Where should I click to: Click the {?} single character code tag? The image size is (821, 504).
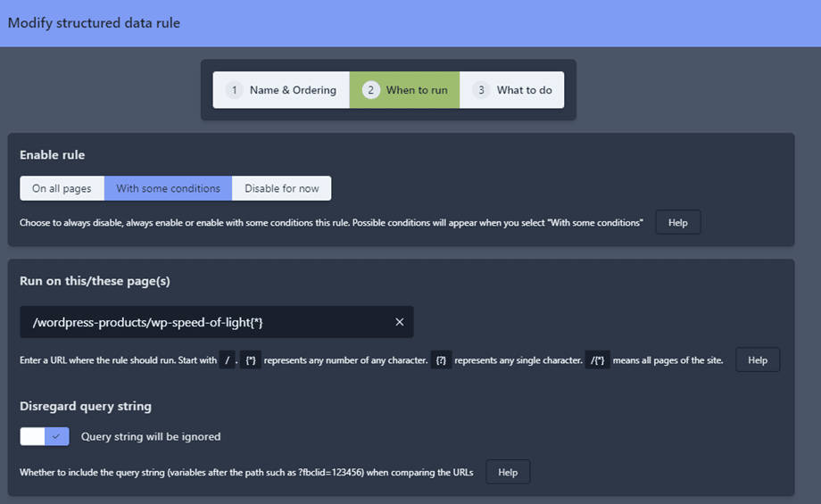[440, 360]
